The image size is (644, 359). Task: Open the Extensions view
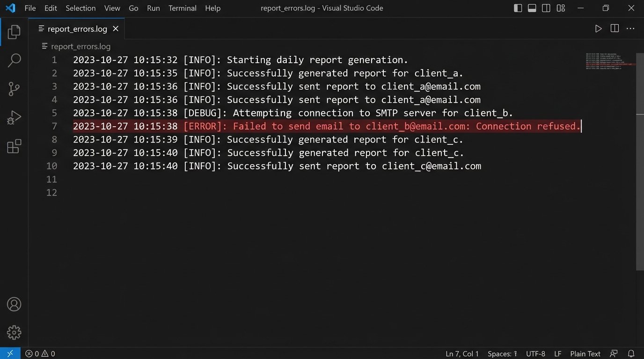[x=14, y=146]
